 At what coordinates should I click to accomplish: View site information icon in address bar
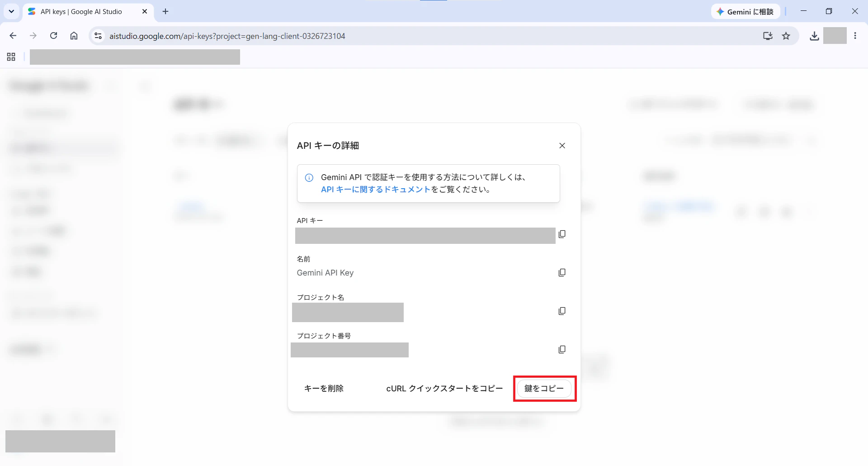click(x=98, y=36)
